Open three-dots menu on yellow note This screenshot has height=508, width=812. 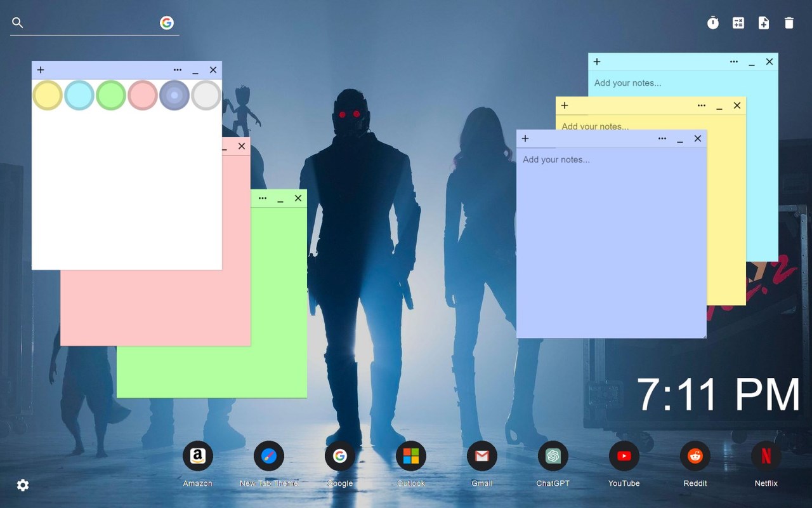tap(702, 105)
